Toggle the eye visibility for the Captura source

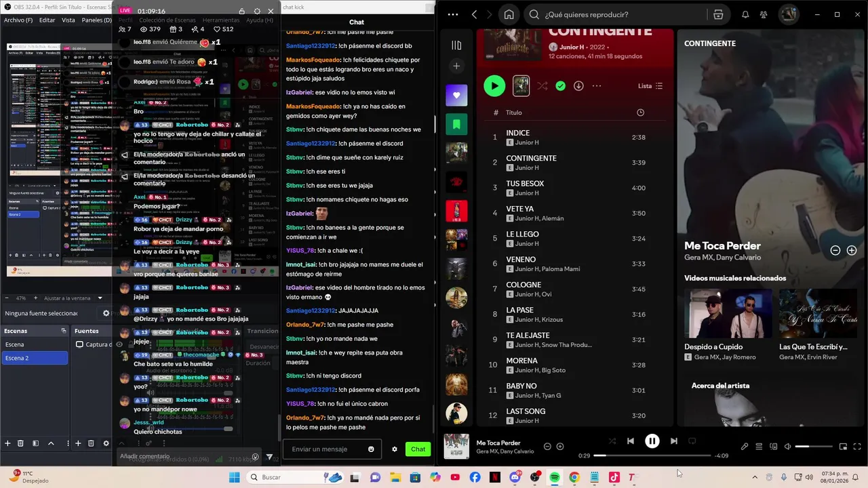[x=119, y=344]
